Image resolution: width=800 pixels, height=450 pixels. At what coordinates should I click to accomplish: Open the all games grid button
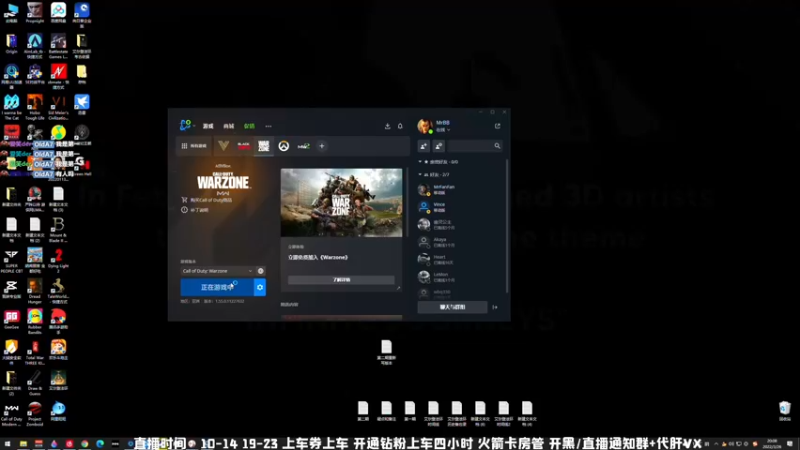194,146
